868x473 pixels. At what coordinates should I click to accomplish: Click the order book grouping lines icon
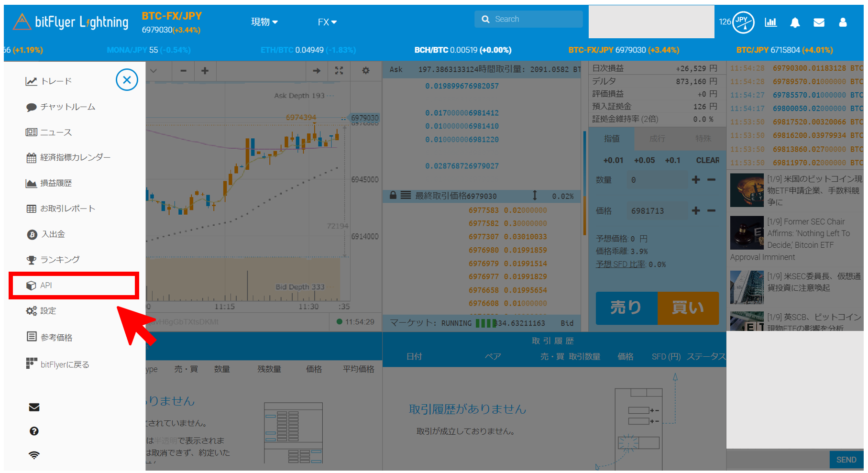point(406,195)
